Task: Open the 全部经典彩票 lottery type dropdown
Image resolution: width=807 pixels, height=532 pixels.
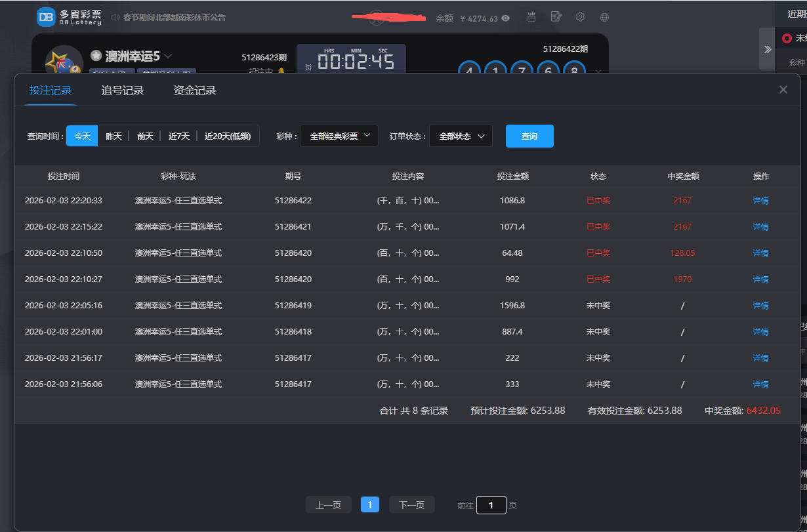Action: 339,136
